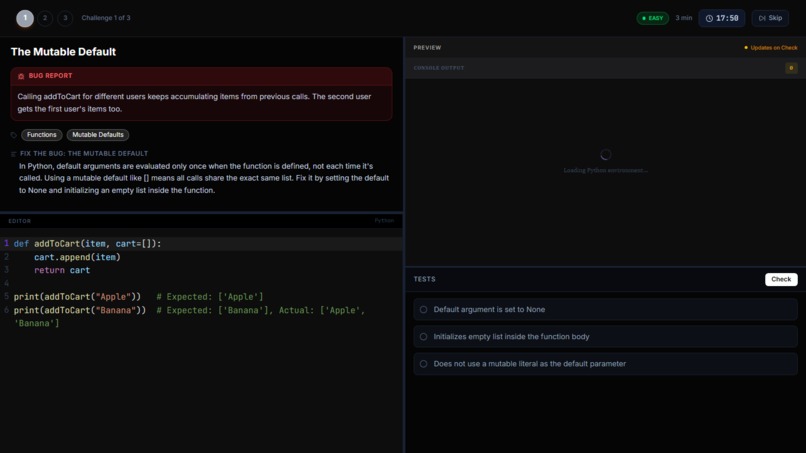Click the bug icon in the report
This screenshot has height=453, width=806.
coord(21,76)
